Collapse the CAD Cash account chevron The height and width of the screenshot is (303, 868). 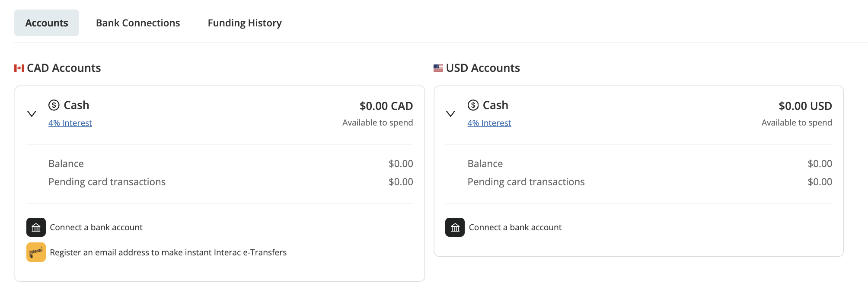click(x=32, y=114)
